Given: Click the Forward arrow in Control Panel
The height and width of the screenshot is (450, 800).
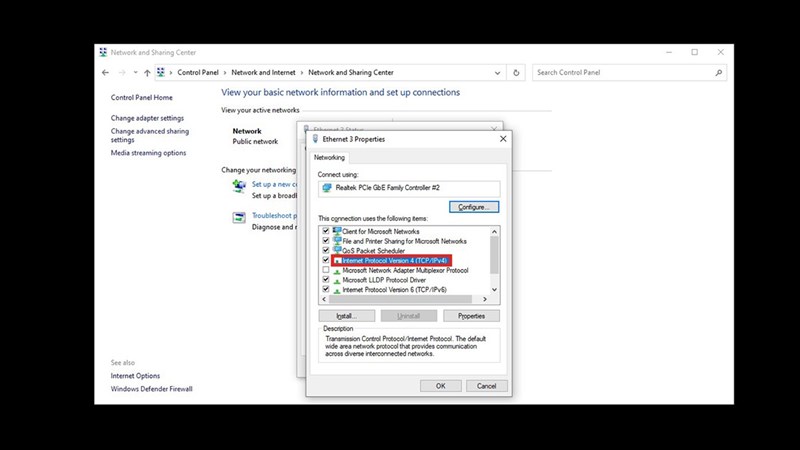Looking at the screenshot, I should pos(121,72).
